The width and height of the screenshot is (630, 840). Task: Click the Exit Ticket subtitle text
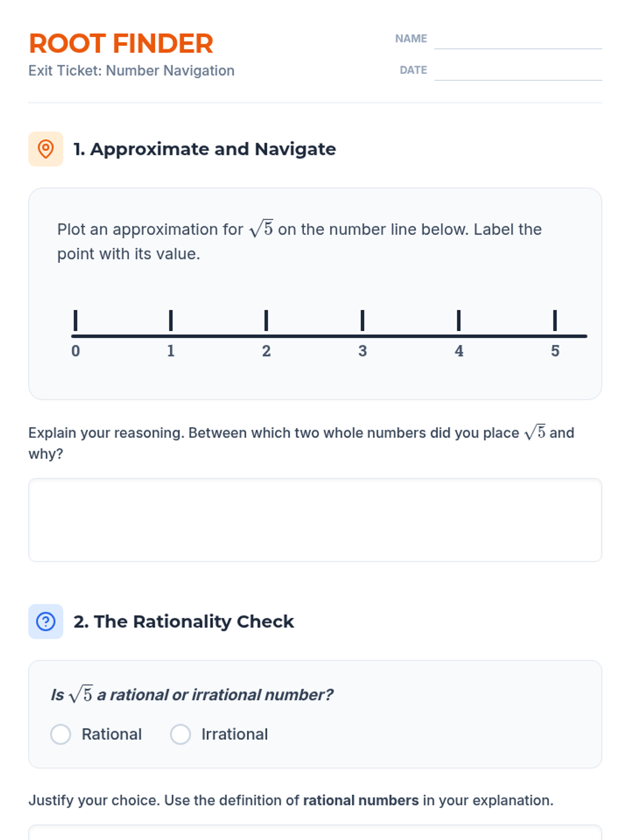pyautogui.click(x=131, y=71)
